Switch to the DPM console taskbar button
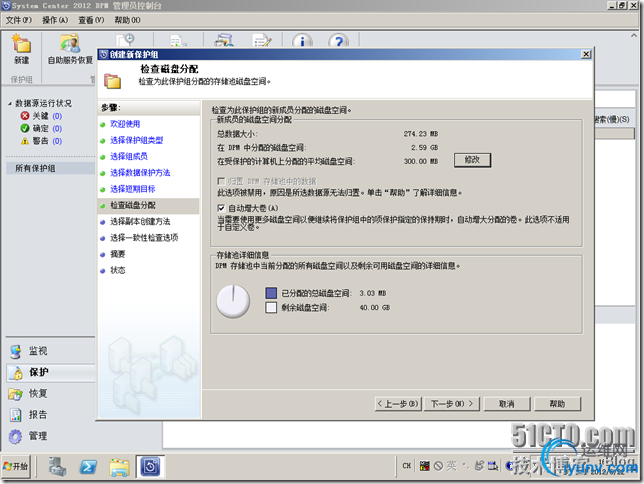The image size is (644, 484). point(150,467)
